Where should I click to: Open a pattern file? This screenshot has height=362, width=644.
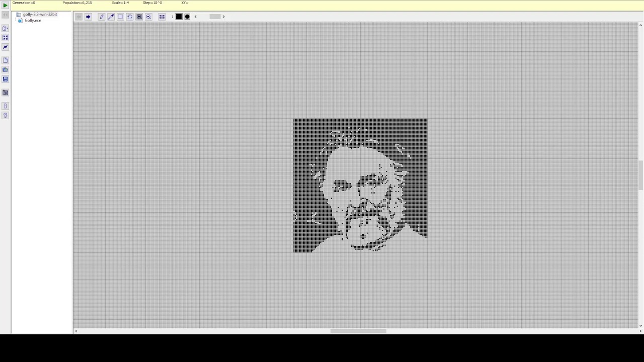coord(5,70)
